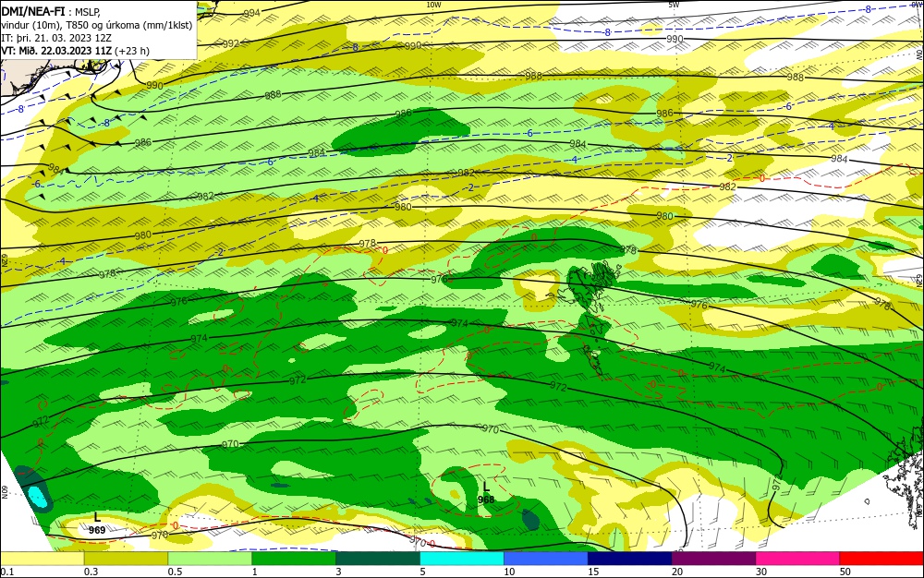The height and width of the screenshot is (578, 924).
Task: Click the red 50+ legend swatch
Action: pyautogui.click(x=881, y=559)
